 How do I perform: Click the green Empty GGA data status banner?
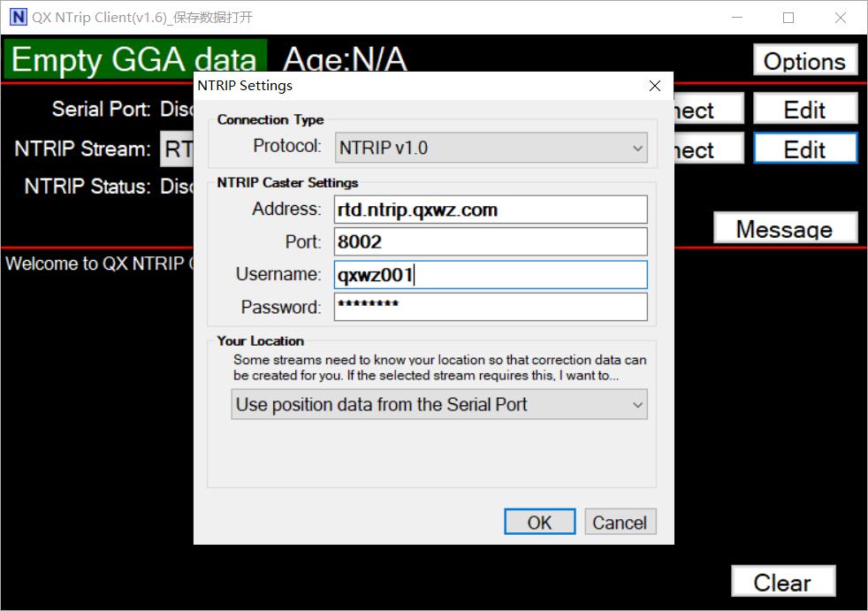pyautogui.click(x=133, y=58)
